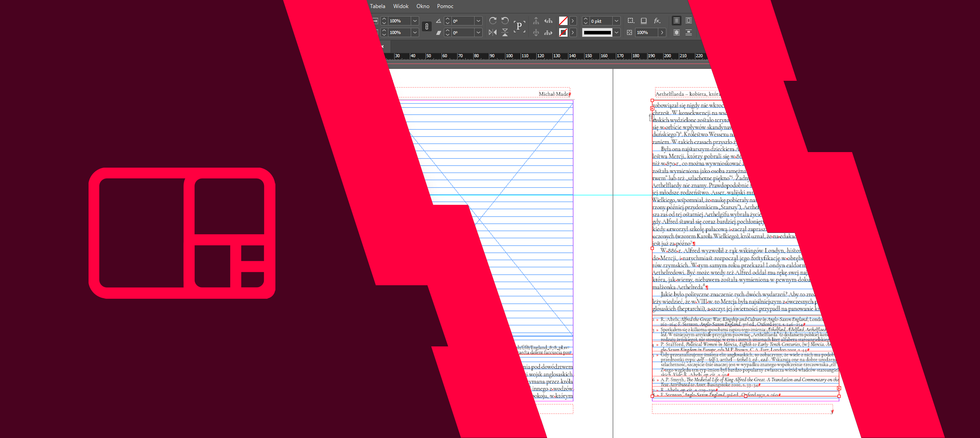Click the horizontal ruler at 100
This screenshot has width=980, height=438.
click(509, 56)
